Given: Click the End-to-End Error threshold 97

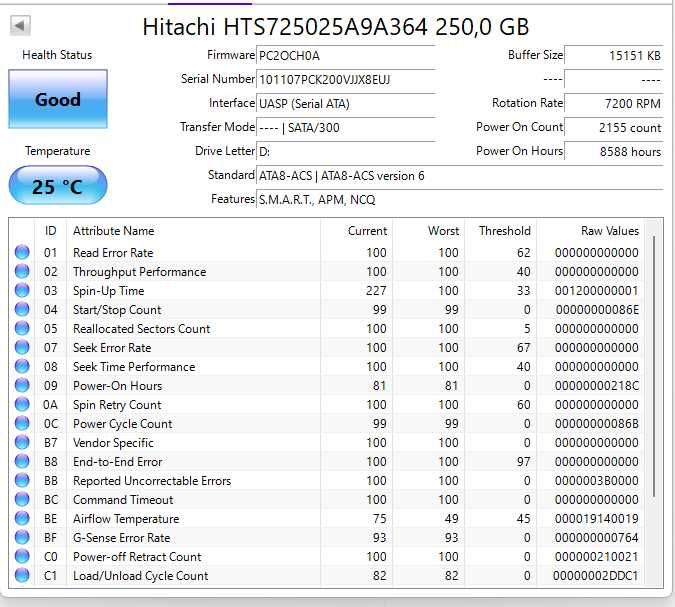Looking at the screenshot, I should pyautogui.click(x=523, y=461).
